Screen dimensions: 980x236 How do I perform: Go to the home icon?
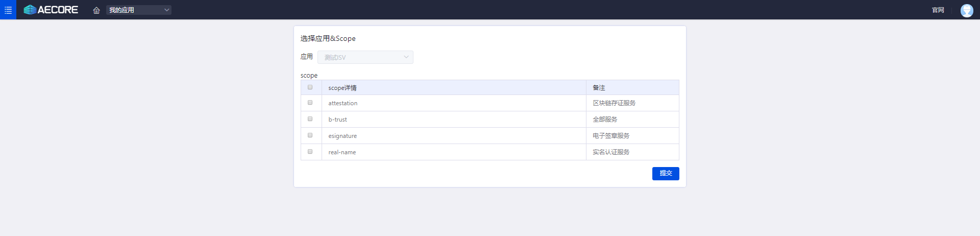[x=96, y=10]
